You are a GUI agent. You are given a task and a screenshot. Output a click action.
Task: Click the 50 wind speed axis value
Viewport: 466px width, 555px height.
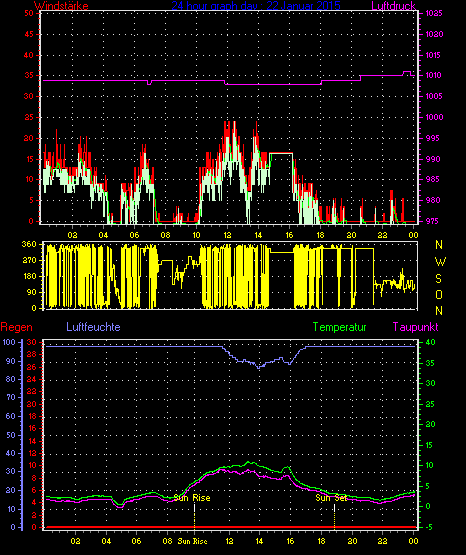29,13
